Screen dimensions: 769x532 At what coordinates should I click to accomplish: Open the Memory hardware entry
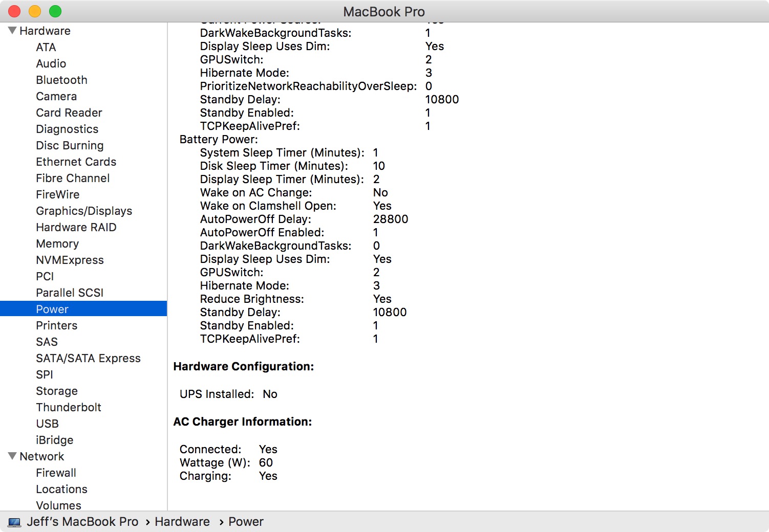pos(57,243)
